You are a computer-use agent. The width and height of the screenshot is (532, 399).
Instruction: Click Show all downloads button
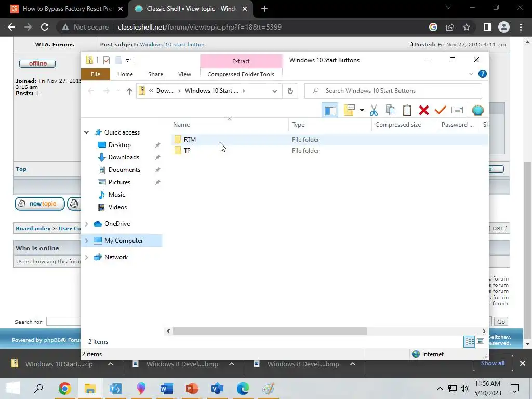[x=493, y=363]
